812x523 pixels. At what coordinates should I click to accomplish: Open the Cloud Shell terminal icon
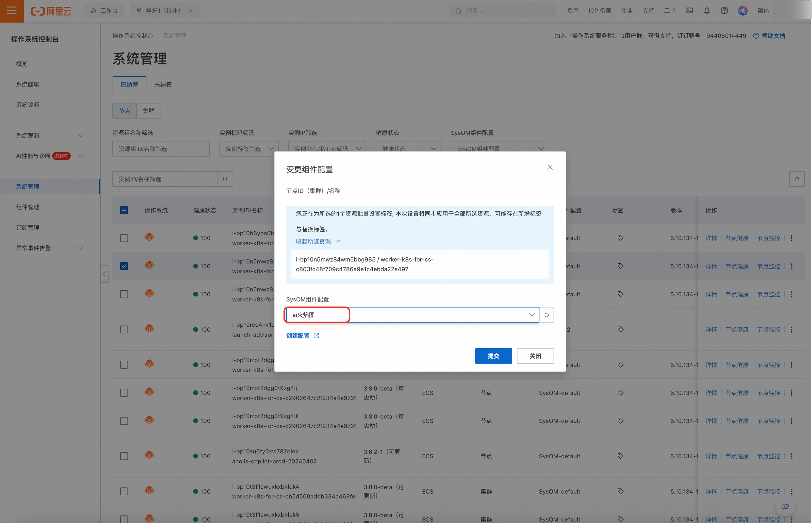689,11
